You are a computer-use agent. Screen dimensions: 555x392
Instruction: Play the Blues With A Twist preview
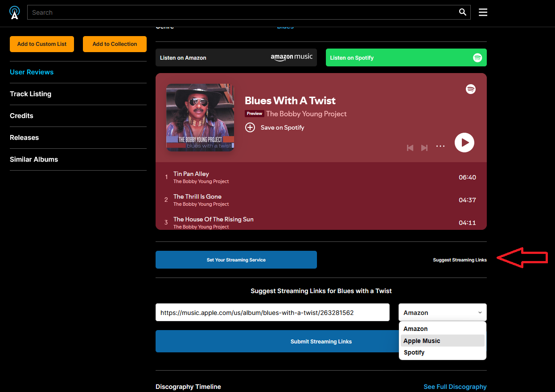464,143
